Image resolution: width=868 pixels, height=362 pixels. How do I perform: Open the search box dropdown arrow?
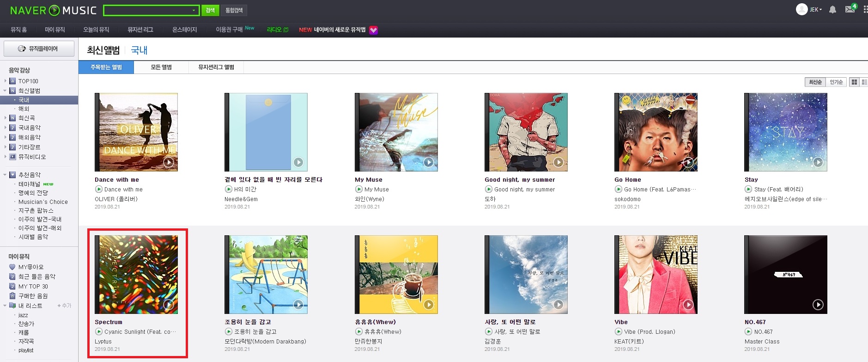pyautogui.click(x=194, y=10)
